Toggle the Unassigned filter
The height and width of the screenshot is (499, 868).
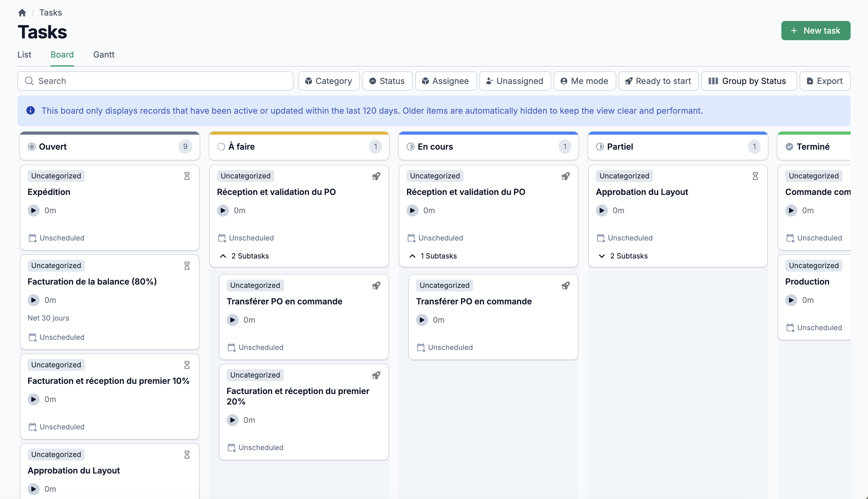click(x=515, y=81)
